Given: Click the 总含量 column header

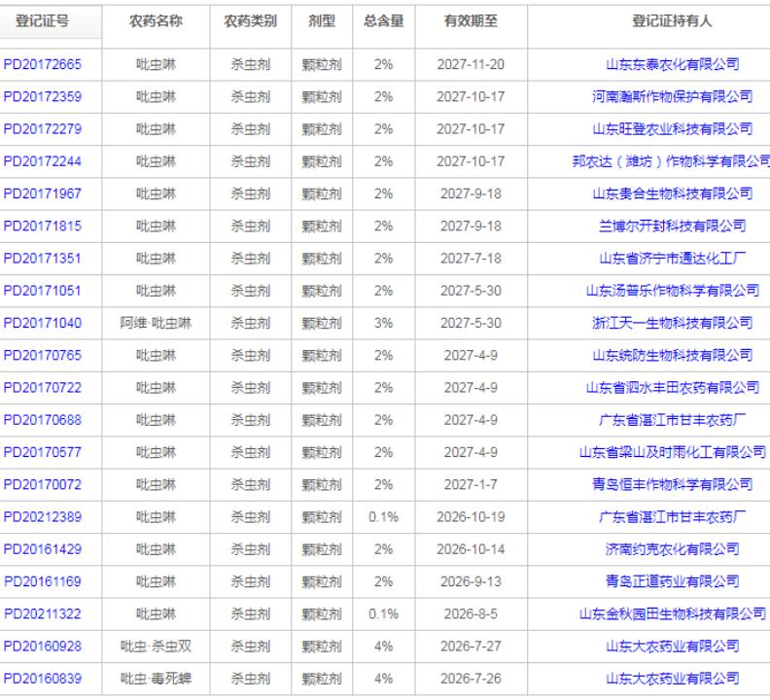Looking at the screenshot, I should (x=383, y=21).
